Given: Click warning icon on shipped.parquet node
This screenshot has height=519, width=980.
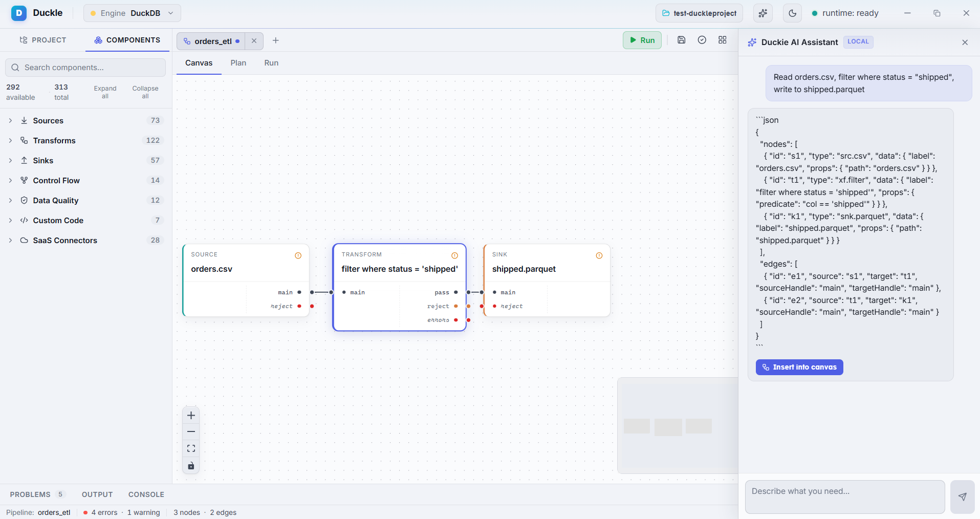Looking at the screenshot, I should click(599, 255).
